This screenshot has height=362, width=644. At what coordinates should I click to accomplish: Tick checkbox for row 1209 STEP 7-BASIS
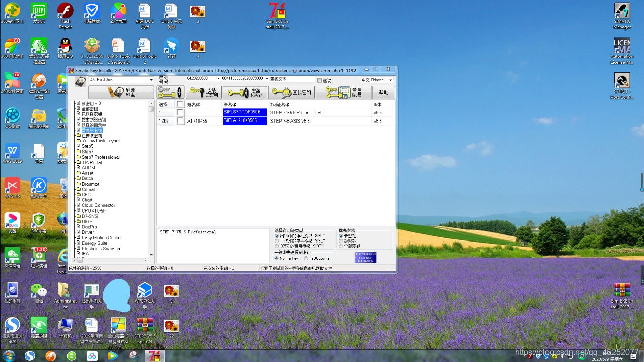tap(180, 121)
